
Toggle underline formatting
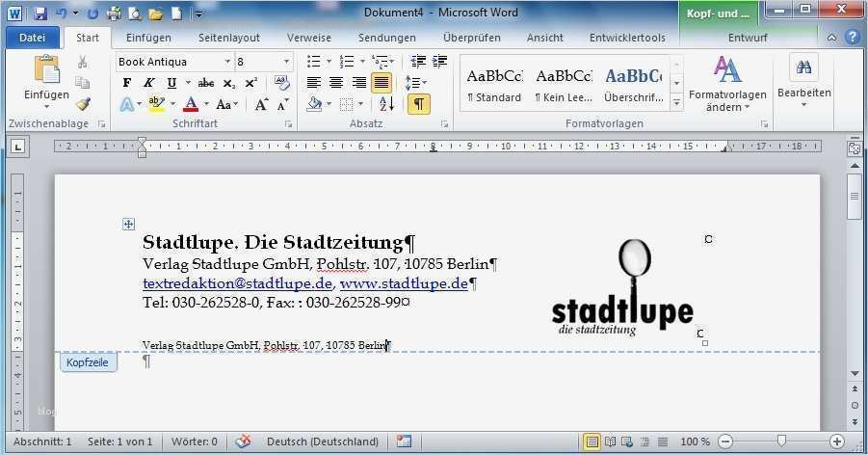point(172,83)
